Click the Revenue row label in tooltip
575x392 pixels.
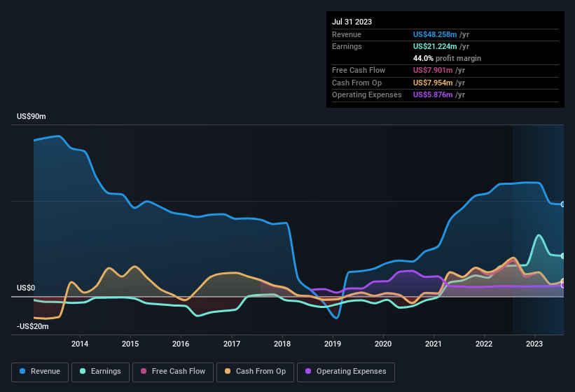point(347,34)
